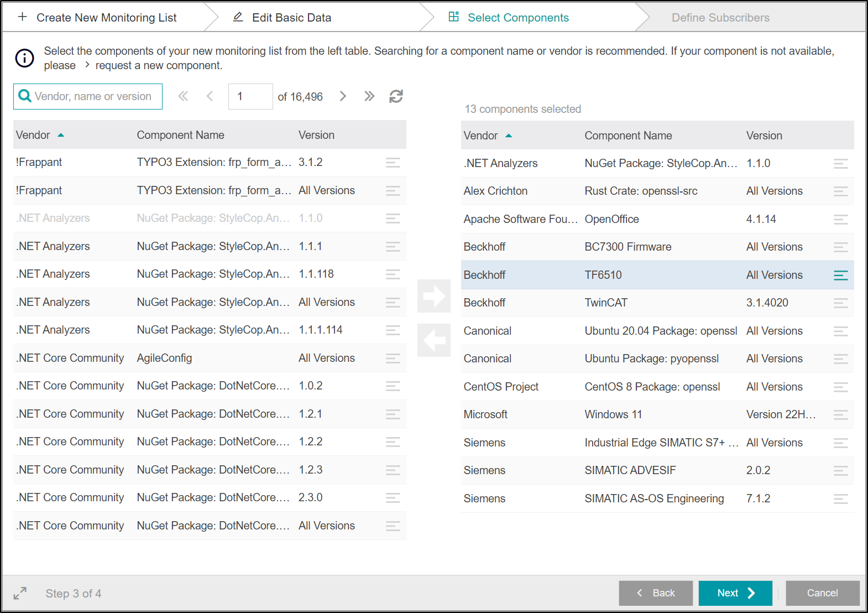Select .NET Analyzers All Versions row on left
This screenshot has height=613, width=868.
tap(210, 302)
